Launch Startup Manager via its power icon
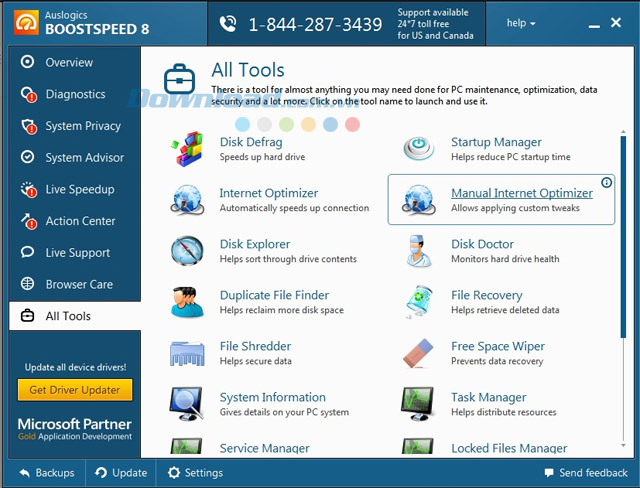Image resolution: width=640 pixels, height=488 pixels. click(418, 149)
